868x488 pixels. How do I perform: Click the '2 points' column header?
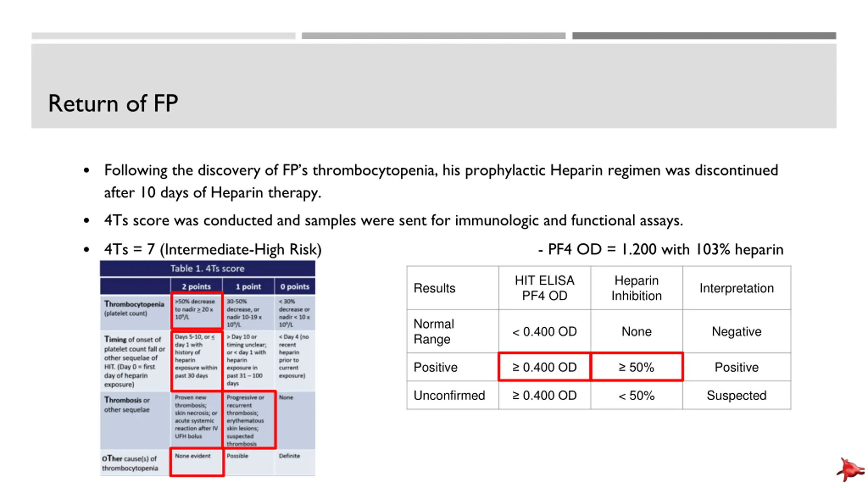[196, 286]
